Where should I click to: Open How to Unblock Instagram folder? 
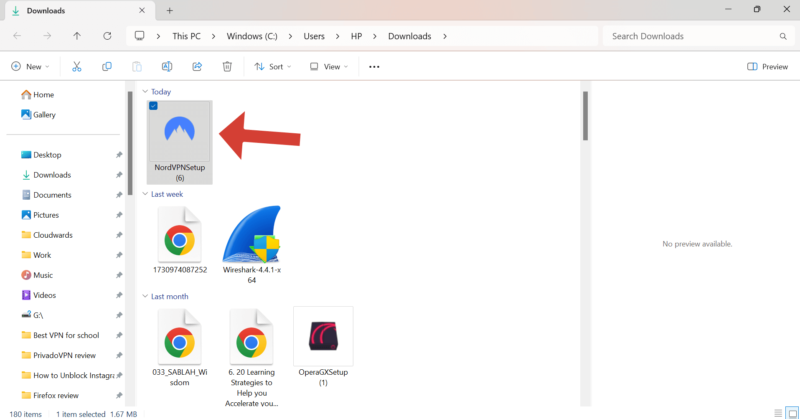click(66, 375)
